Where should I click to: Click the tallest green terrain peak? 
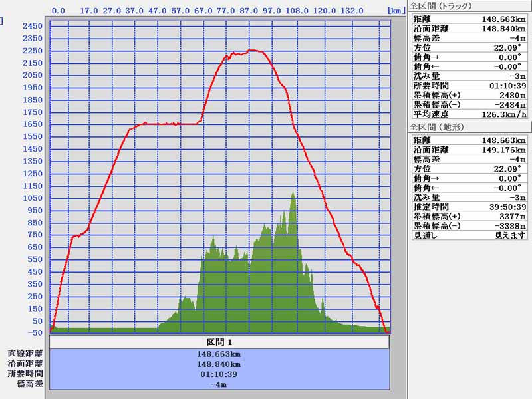pyautogui.click(x=293, y=194)
